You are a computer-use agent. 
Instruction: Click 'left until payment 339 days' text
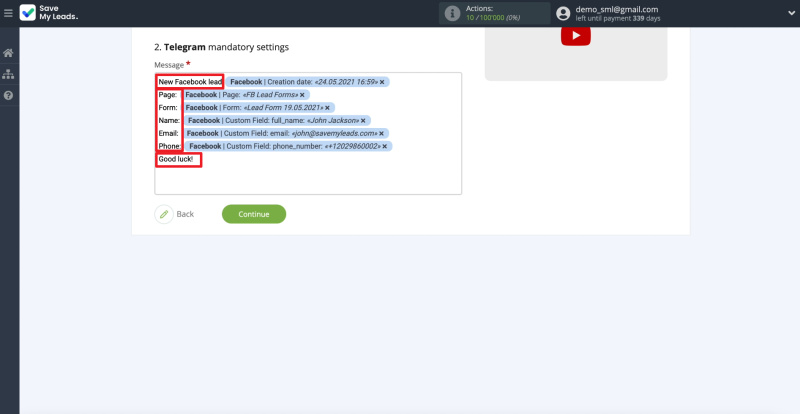click(x=618, y=19)
